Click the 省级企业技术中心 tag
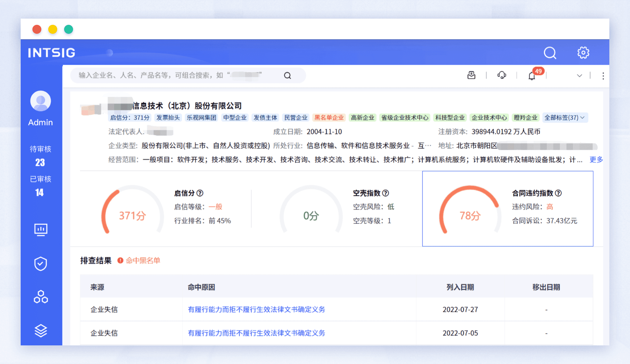The height and width of the screenshot is (364, 630). (405, 118)
